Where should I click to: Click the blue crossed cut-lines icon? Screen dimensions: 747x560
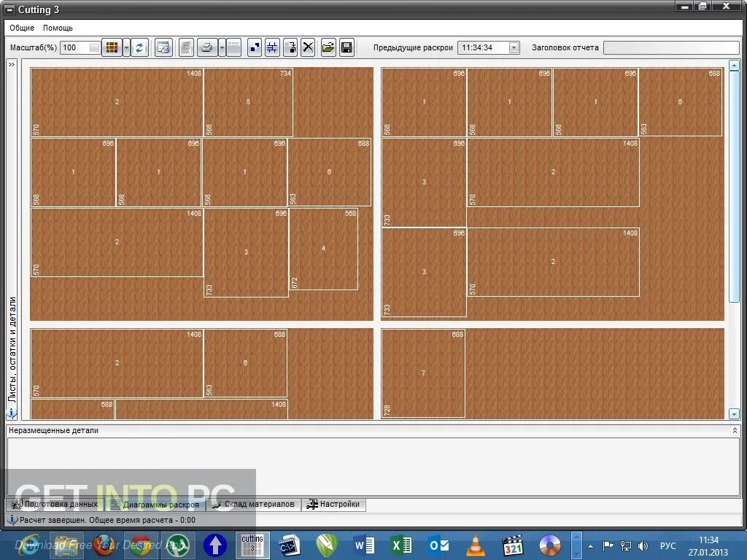click(x=272, y=47)
